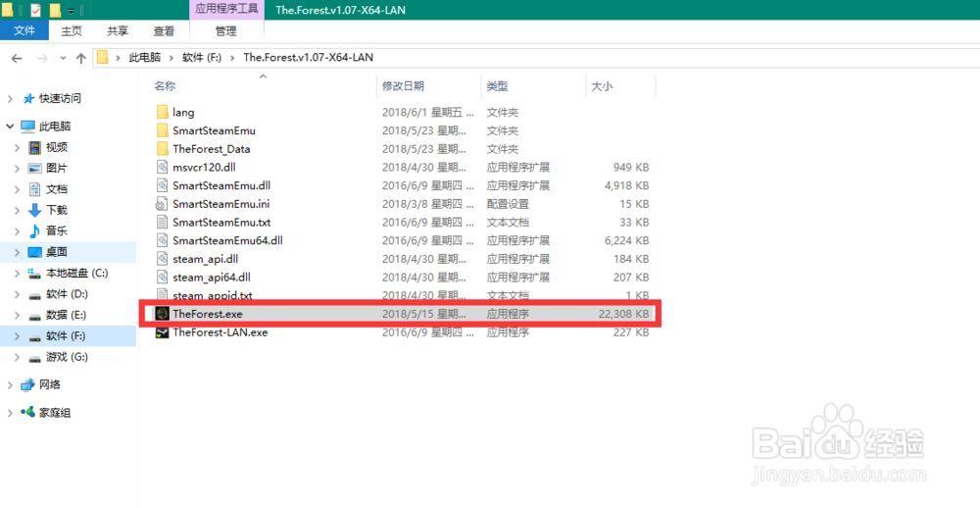Click the 视频 videos icon in sidebar
This screenshot has height=508, width=980.
(35, 147)
